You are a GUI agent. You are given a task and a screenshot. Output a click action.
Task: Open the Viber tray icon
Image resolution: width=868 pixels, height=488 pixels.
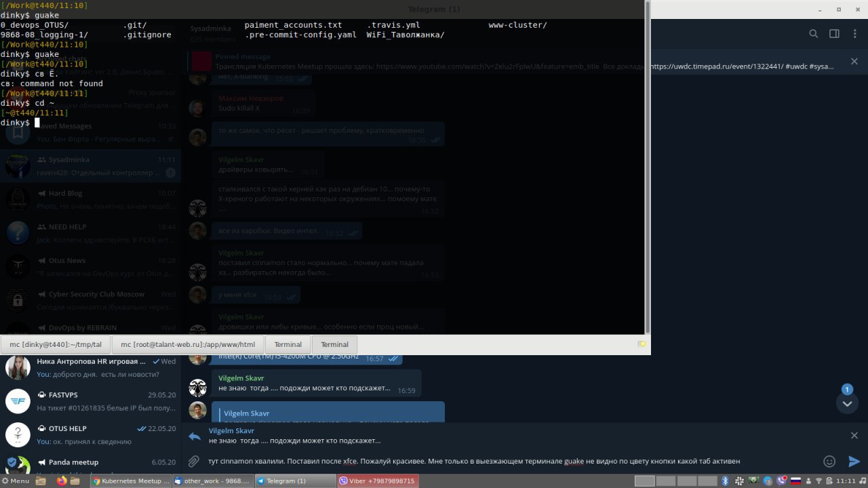pyautogui.click(x=782, y=481)
